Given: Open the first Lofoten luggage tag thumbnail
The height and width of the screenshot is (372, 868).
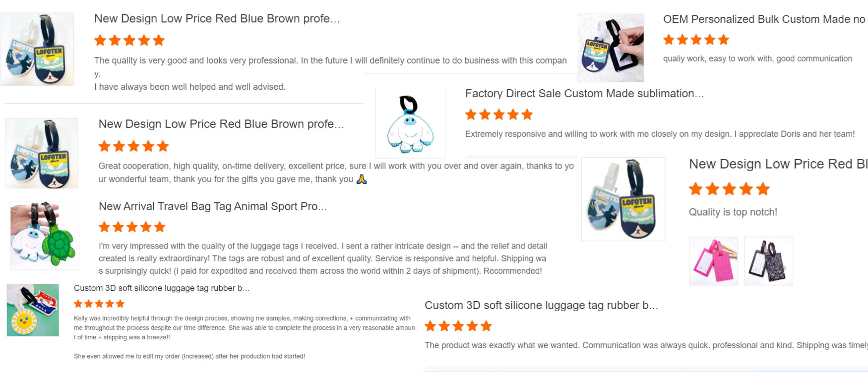Looking at the screenshot, I should click(x=37, y=49).
